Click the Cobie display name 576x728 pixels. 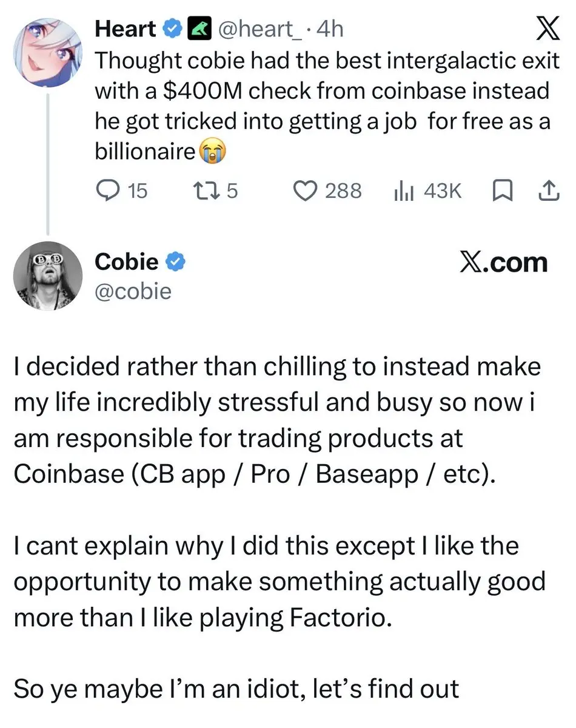coord(127,263)
